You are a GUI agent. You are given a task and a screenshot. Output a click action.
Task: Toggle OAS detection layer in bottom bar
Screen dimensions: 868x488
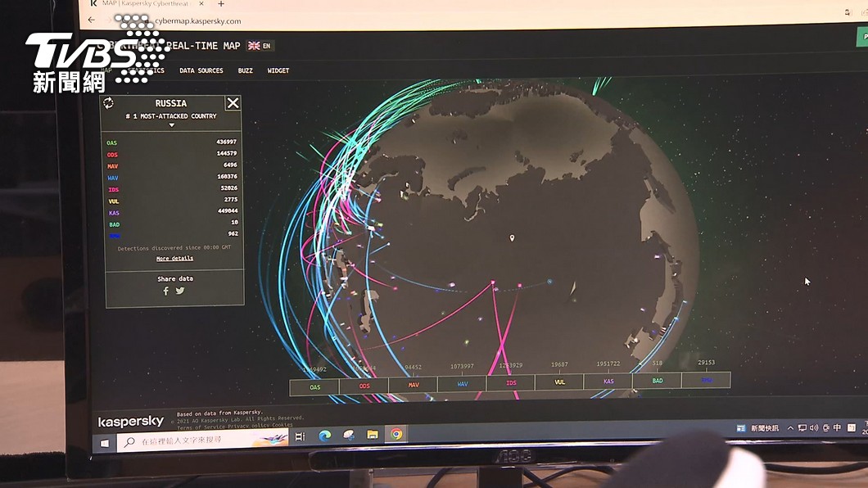(x=314, y=386)
